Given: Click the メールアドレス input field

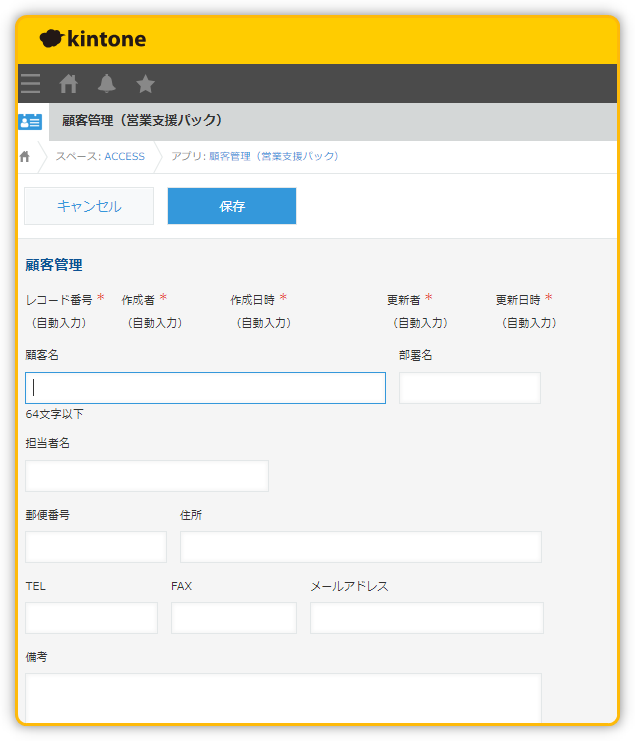Looking at the screenshot, I should [x=426, y=618].
